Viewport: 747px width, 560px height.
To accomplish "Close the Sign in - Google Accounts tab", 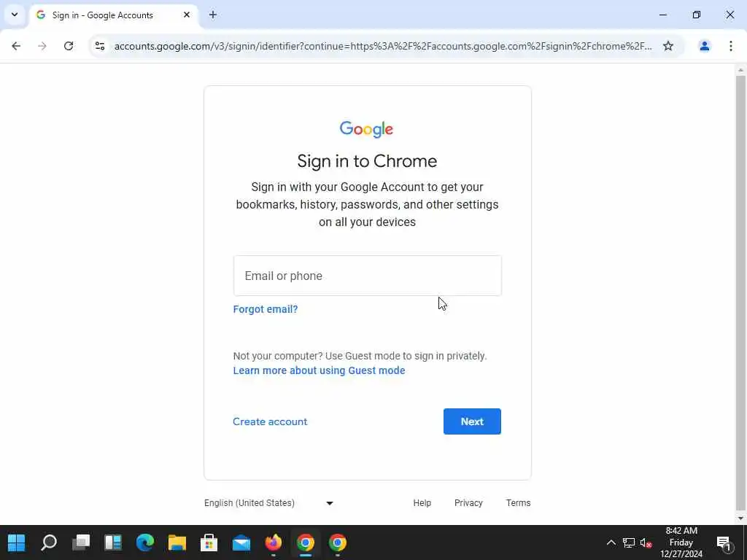I will pos(187,15).
